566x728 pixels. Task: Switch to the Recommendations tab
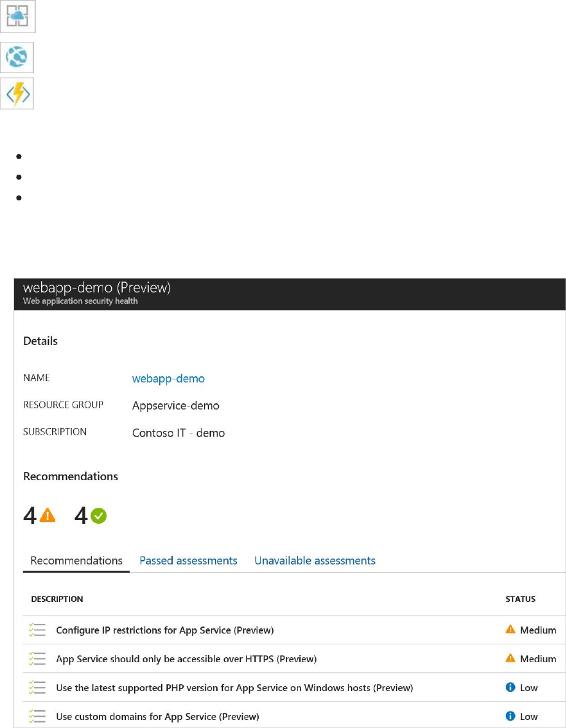click(76, 560)
